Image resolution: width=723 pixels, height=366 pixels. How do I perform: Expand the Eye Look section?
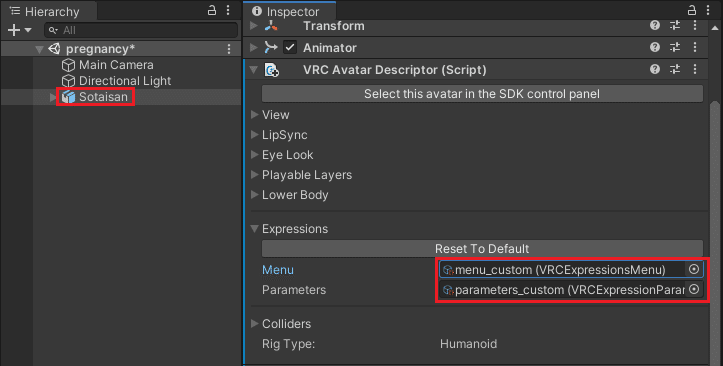255,155
